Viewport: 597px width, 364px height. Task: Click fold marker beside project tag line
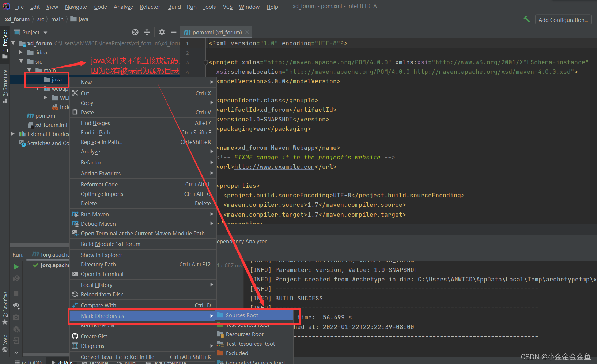[205, 62]
